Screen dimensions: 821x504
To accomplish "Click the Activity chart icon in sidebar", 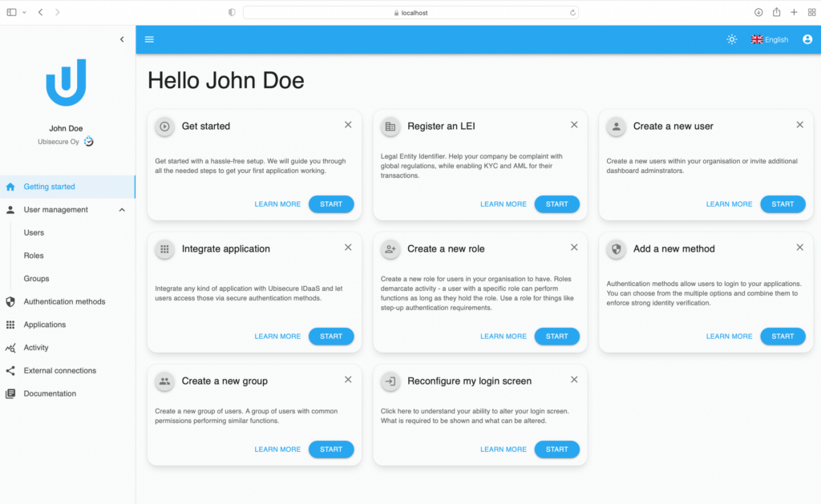I will (x=10, y=348).
